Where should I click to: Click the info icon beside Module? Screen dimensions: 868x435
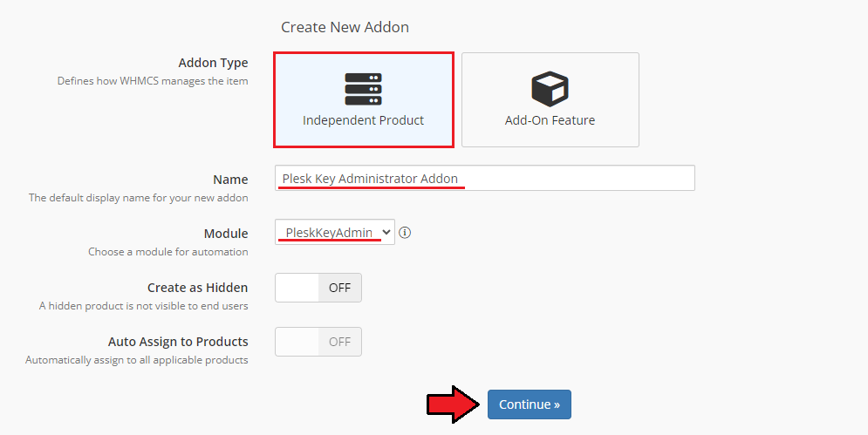[405, 233]
